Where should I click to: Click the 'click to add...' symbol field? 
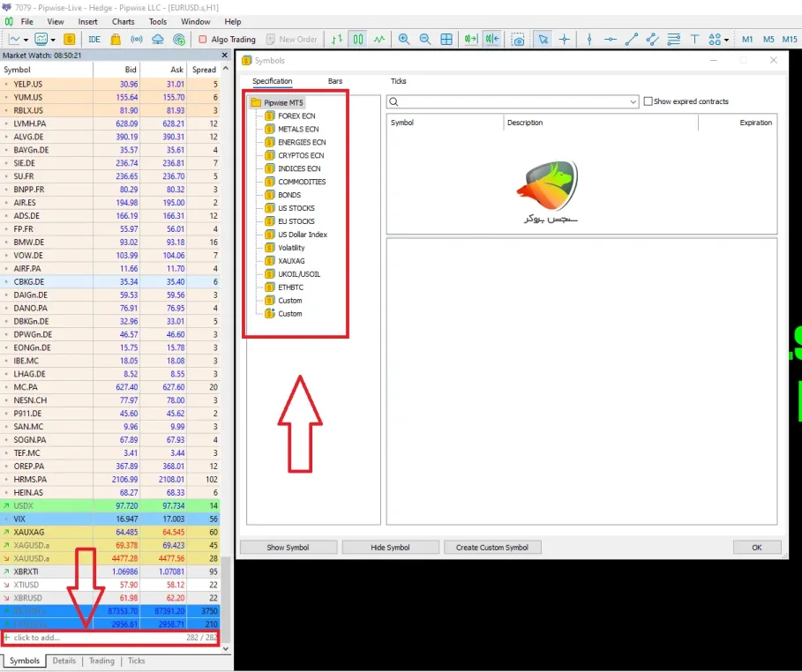pyautogui.click(x=110, y=638)
